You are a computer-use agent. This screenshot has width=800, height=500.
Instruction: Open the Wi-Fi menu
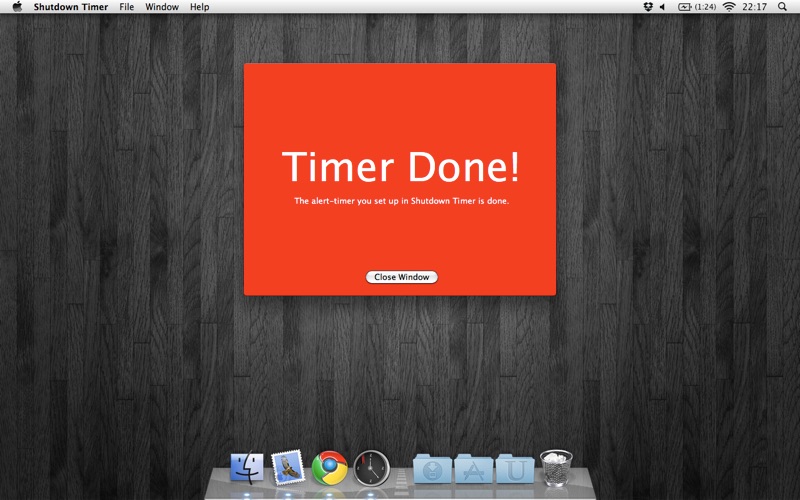pyautogui.click(x=729, y=7)
